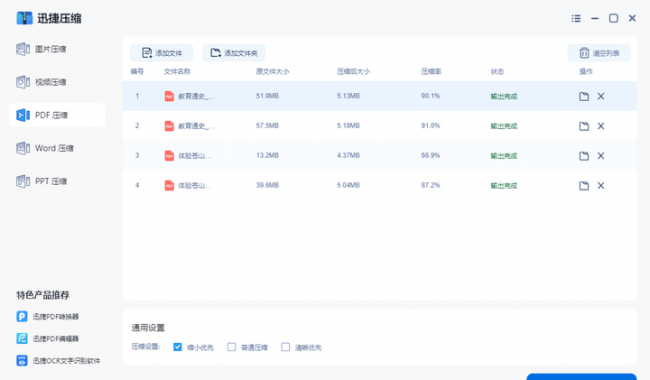Select the 教育通史 file name in row 1
The height and width of the screenshot is (380, 650).
pos(196,96)
